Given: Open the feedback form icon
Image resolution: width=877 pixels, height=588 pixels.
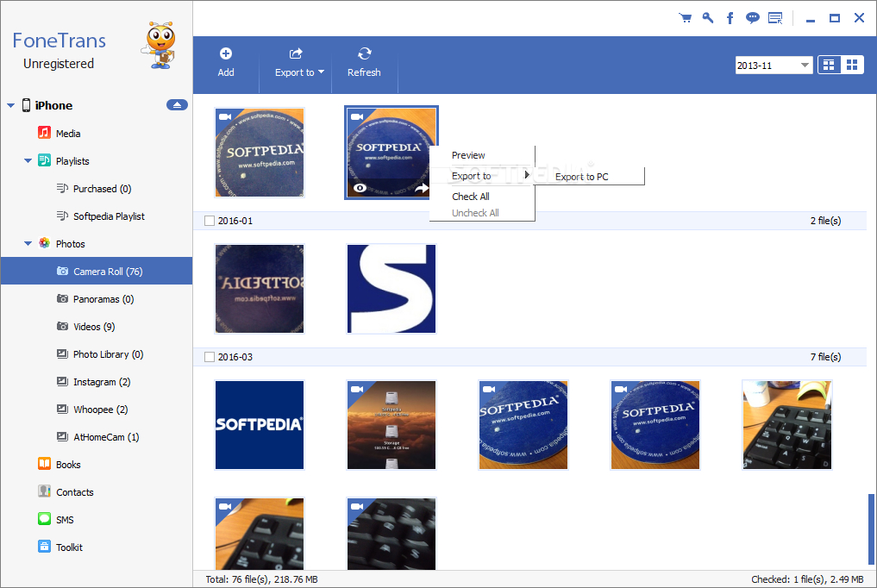Looking at the screenshot, I should [775, 18].
